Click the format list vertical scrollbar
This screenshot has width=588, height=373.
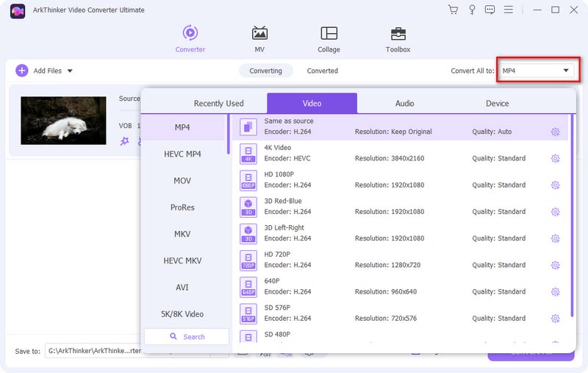click(228, 135)
